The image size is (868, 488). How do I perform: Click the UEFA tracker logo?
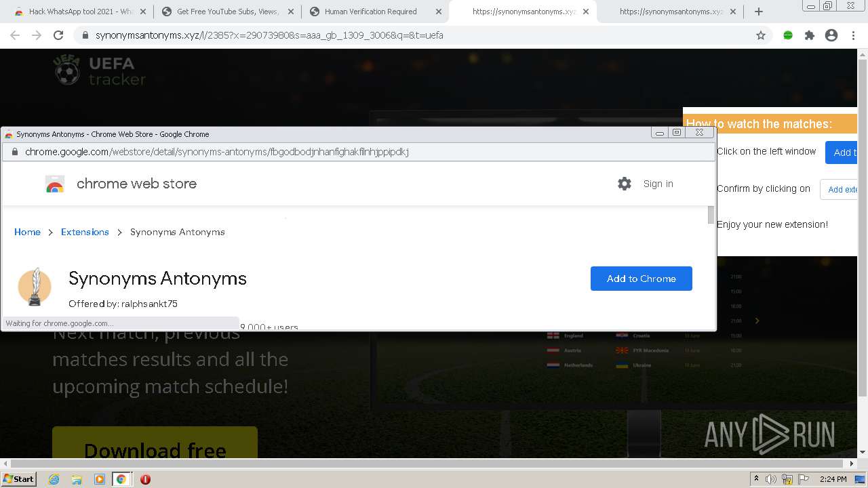[99, 70]
